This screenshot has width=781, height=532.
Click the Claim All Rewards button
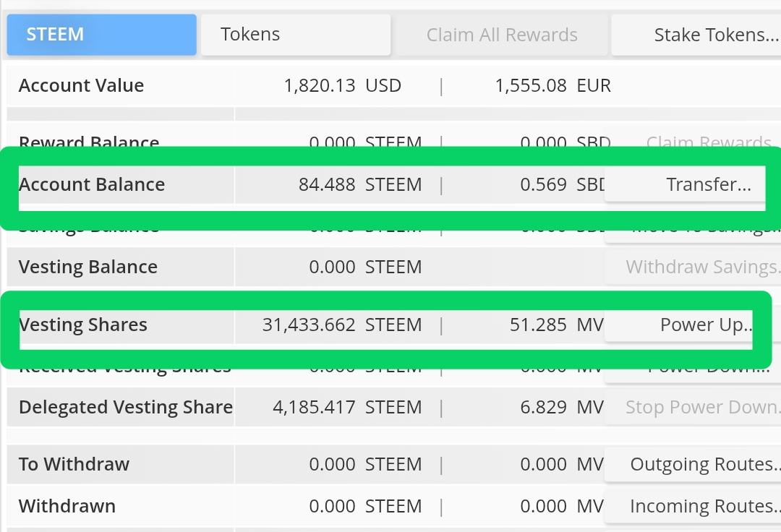point(502,35)
